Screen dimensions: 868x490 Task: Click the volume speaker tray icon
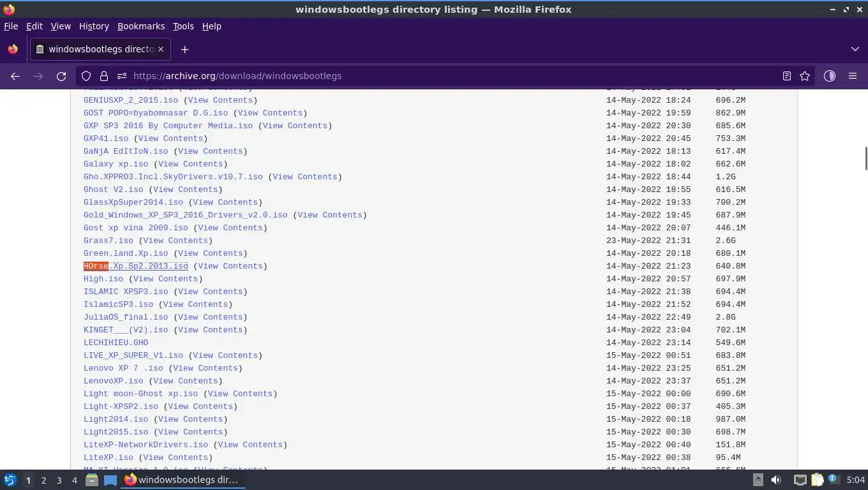776,480
